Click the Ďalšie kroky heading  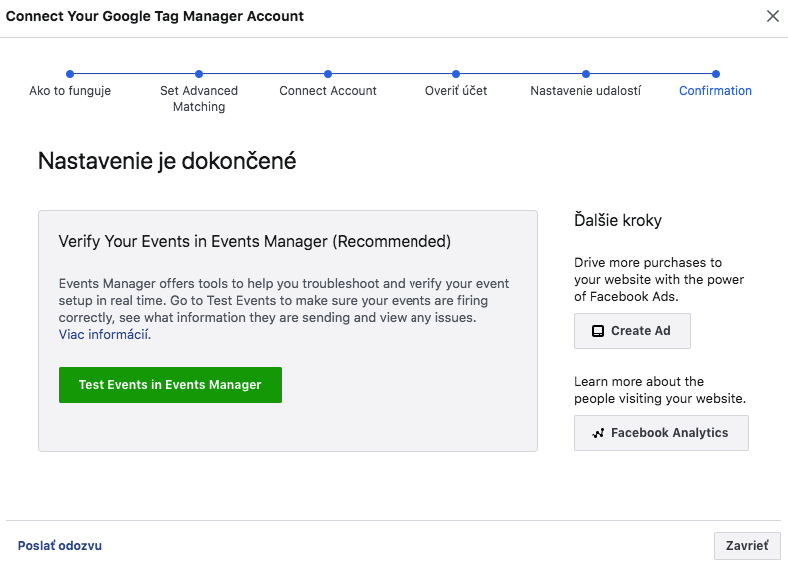pos(618,220)
